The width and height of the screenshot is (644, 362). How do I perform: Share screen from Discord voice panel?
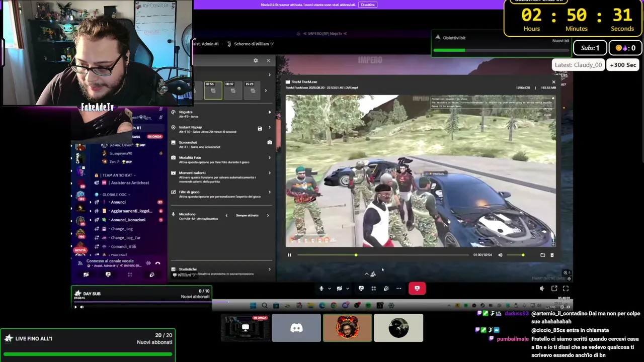108,275
